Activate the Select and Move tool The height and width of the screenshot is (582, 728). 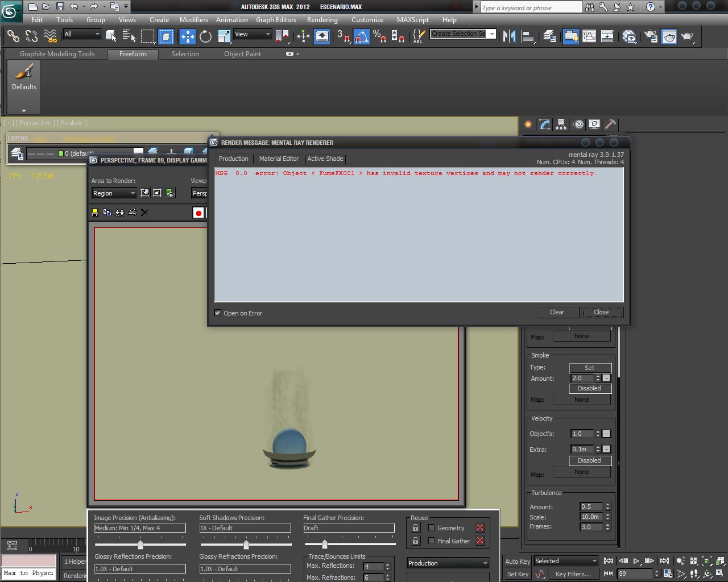point(188,36)
